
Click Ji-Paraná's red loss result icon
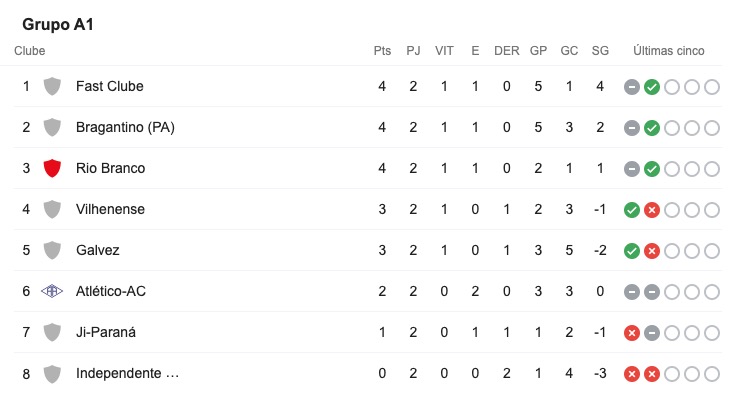pyautogui.click(x=632, y=333)
